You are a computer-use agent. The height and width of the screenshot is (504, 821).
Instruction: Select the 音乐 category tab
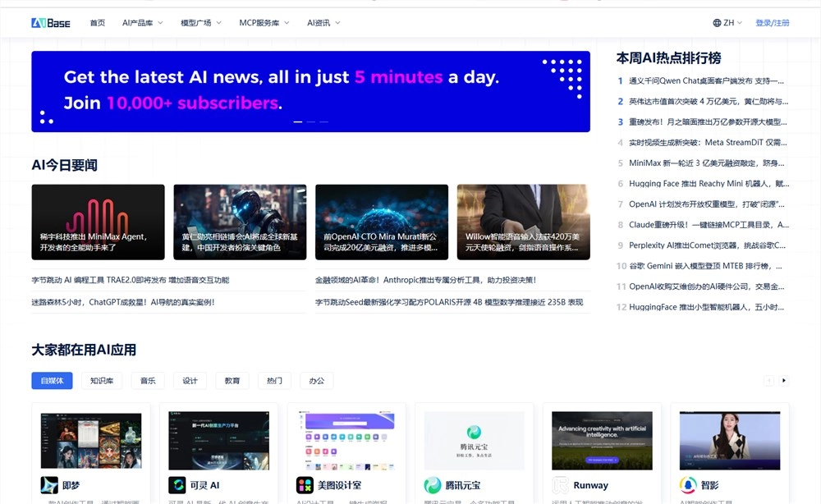[148, 381]
